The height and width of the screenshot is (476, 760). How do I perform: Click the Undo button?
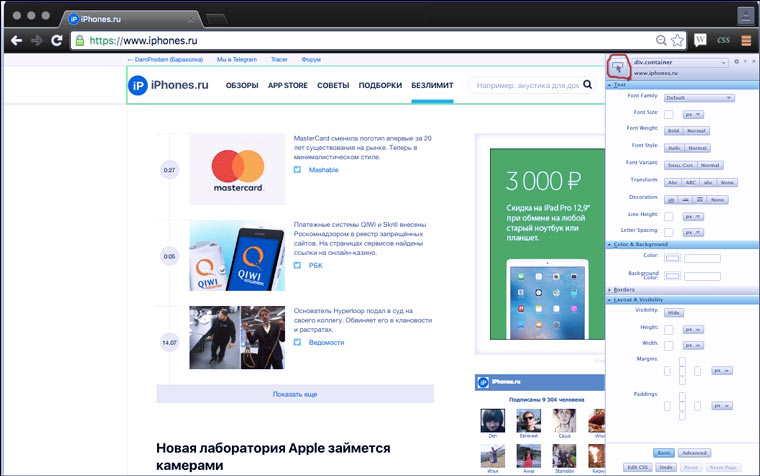click(x=665, y=468)
